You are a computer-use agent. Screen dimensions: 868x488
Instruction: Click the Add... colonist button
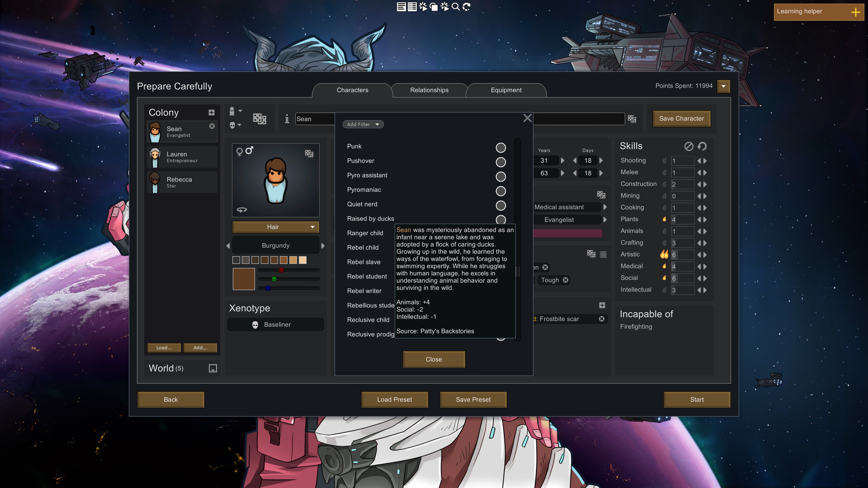click(x=200, y=347)
